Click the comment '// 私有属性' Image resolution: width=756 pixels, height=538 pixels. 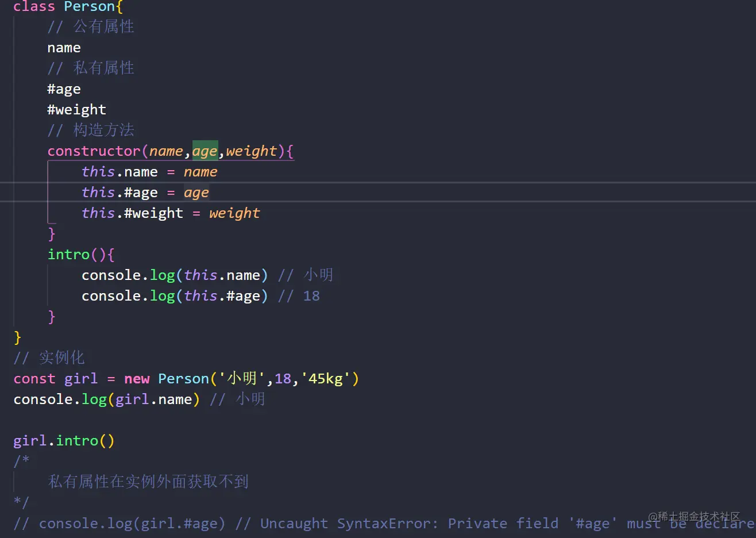[x=91, y=68]
